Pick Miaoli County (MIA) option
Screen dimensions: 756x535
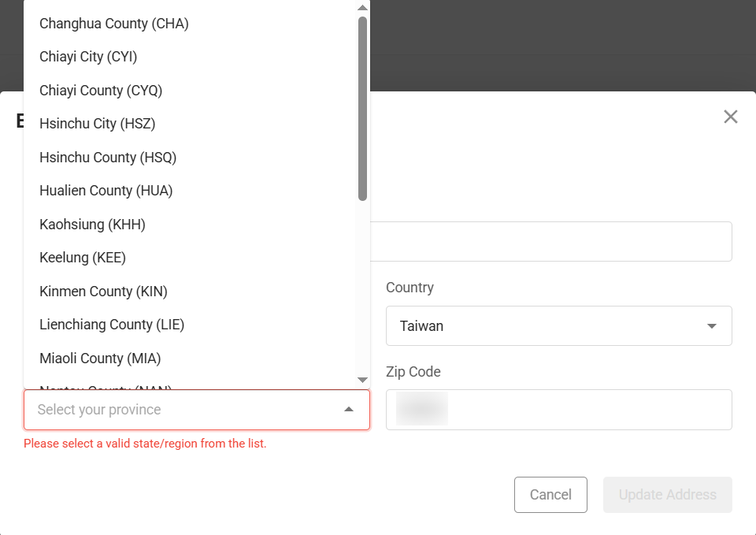pos(100,359)
